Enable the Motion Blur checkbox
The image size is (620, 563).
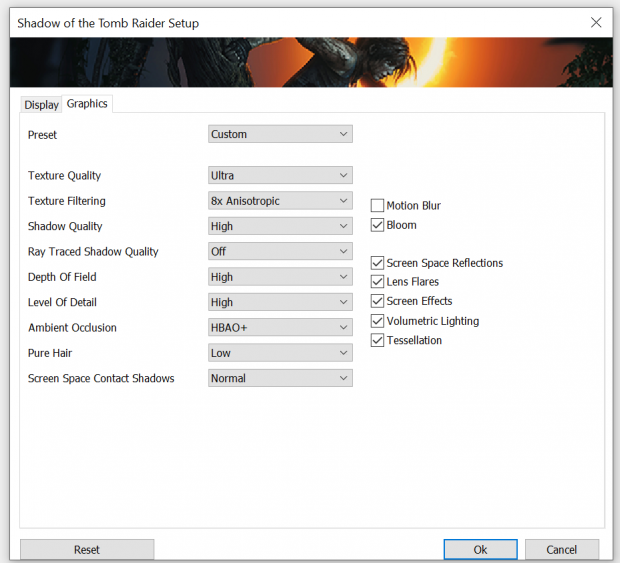tap(377, 206)
